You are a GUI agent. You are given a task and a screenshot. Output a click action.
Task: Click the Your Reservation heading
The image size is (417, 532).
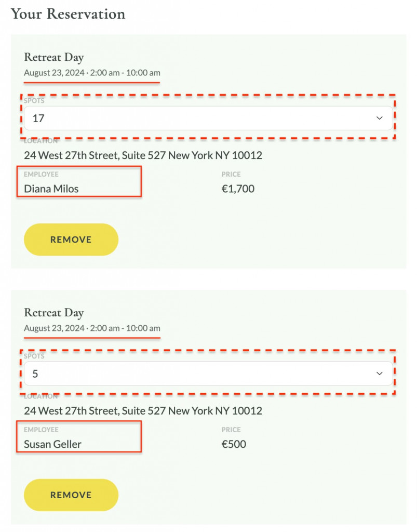(x=68, y=14)
